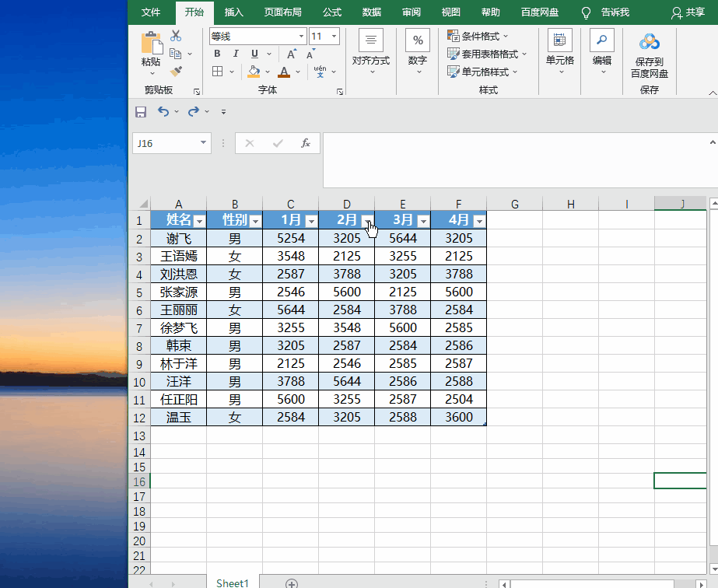Open the 公式 ribbon tab
Image resolution: width=718 pixels, height=588 pixels.
(332, 12)
